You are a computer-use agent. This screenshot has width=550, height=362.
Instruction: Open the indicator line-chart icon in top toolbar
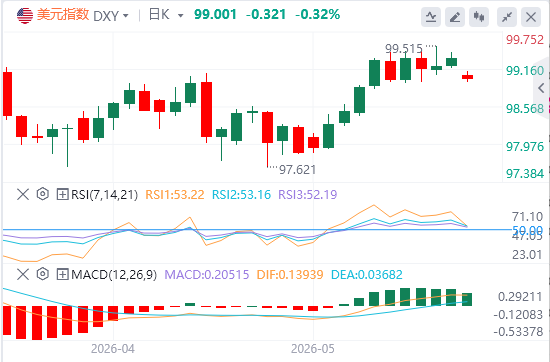431,16
